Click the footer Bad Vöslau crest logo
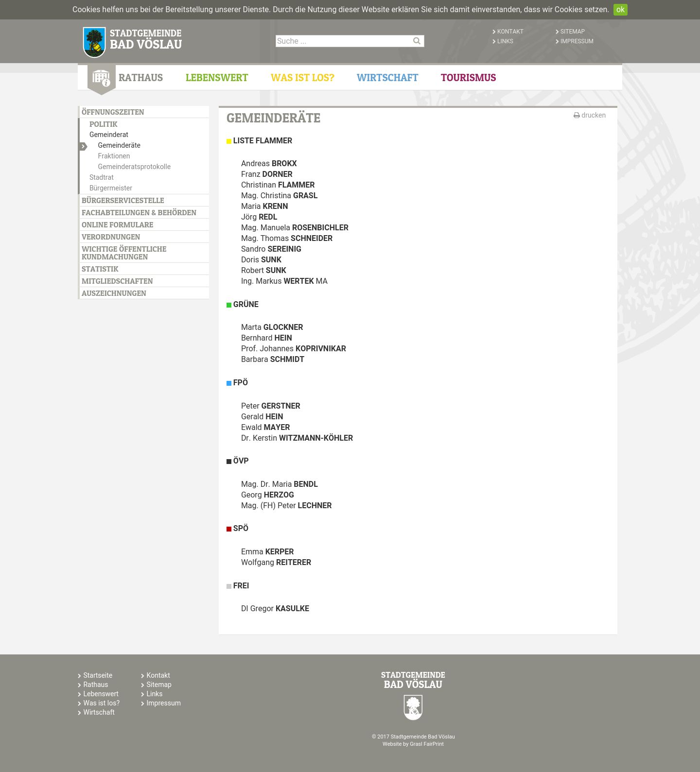The image size is (700, 772). pyautogui.click(x=413, y=707)
